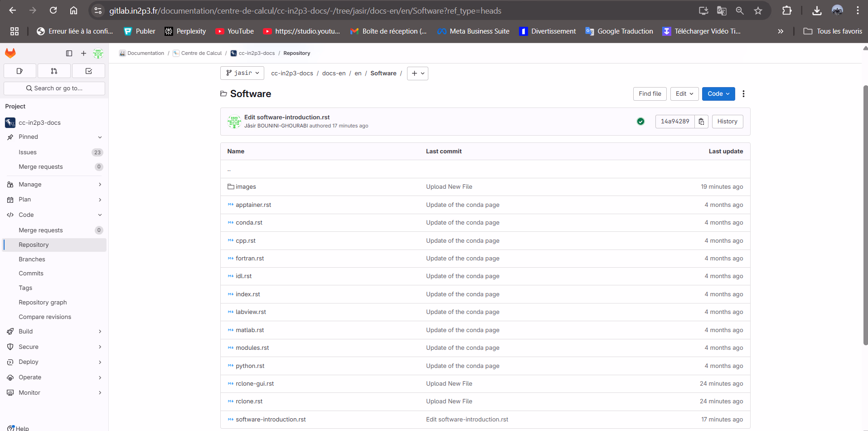Collapse the sidebar with the panel toggle icon

tap(69, 53)
